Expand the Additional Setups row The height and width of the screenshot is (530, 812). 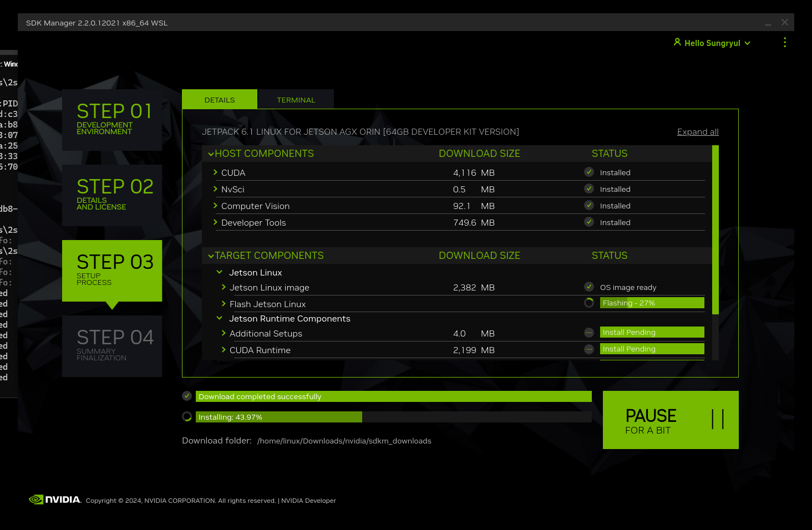224,333
